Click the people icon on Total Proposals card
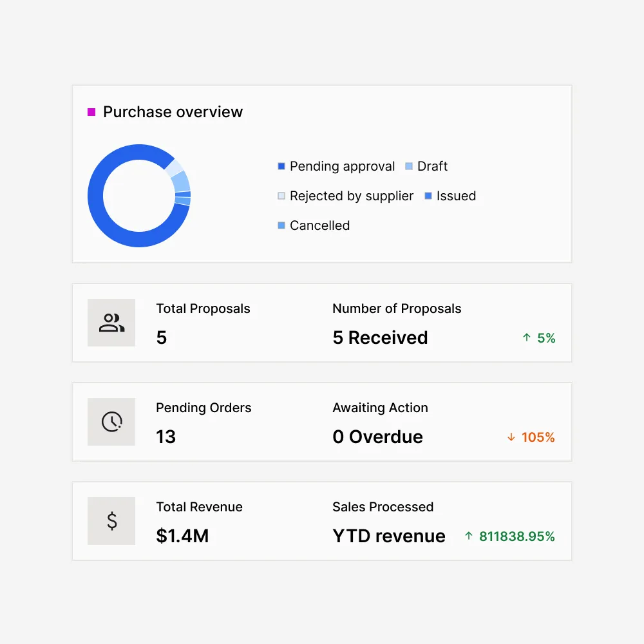 pyautogui.click(x=111, y=323)
